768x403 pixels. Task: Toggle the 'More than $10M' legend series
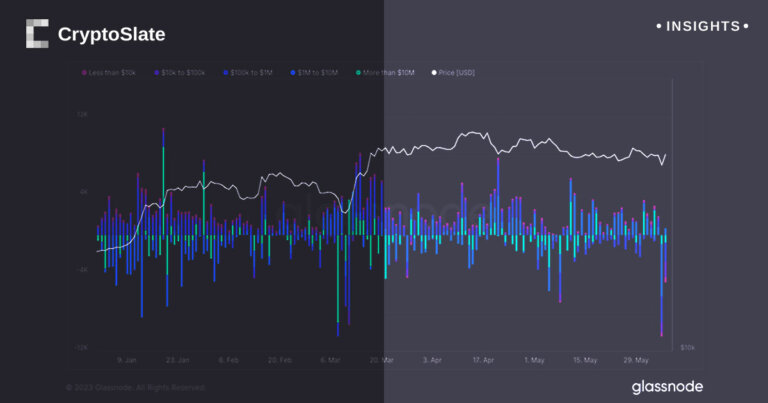click(x=385, y=72)
